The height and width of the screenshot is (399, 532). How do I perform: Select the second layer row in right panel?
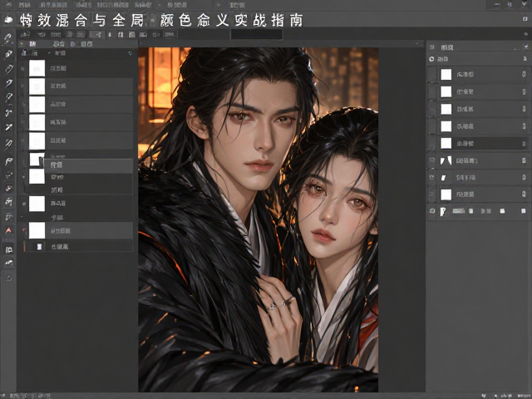pyautogui.click(x=477, y=91)
